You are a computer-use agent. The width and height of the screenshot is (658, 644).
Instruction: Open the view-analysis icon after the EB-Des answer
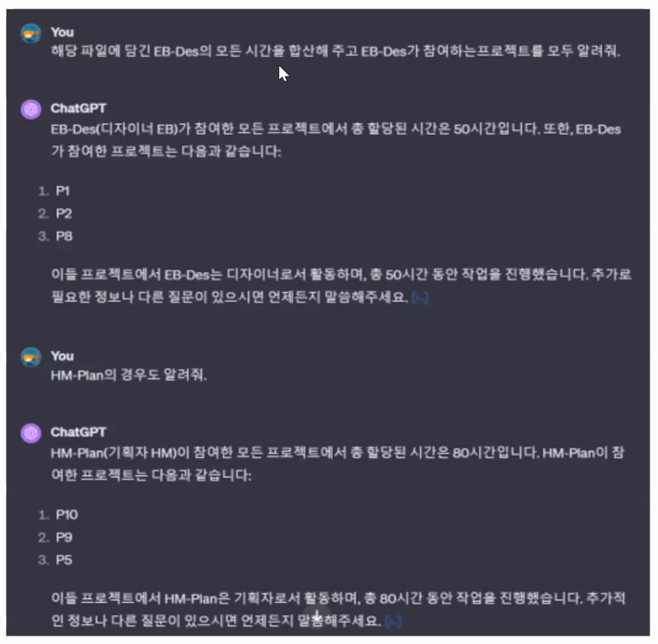(x=420, y=298)
